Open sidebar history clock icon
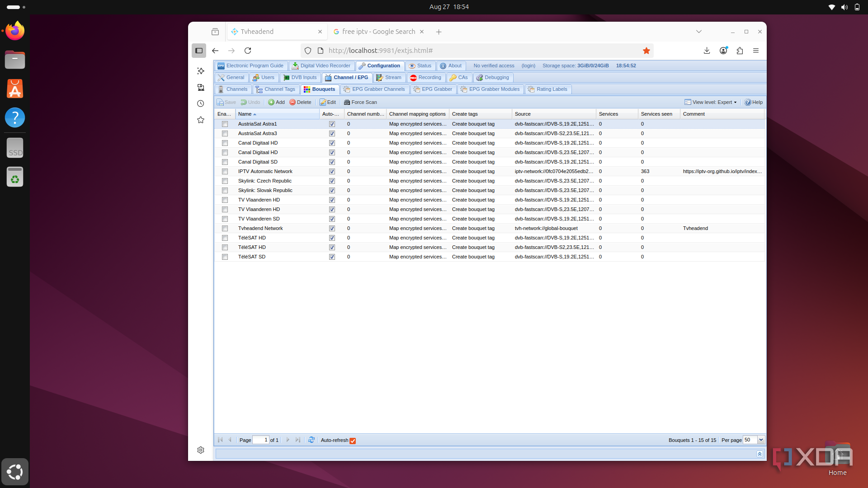The height and width of the screenshot is (488, 868). coord(201,103)
